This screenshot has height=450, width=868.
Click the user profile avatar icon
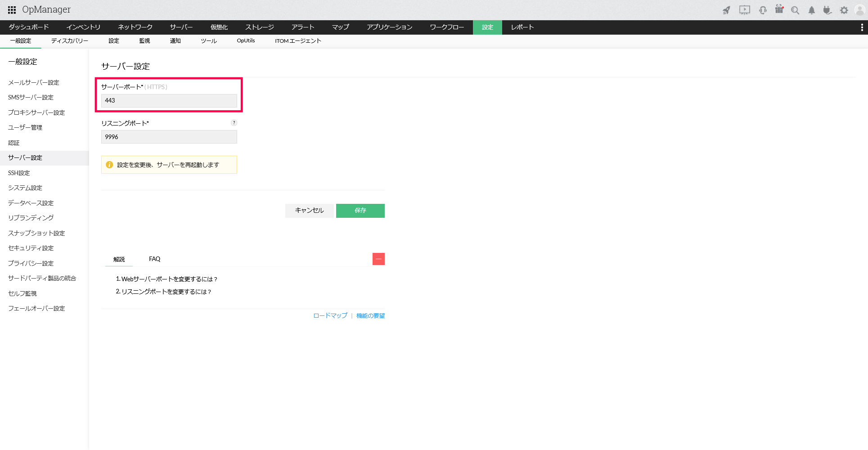tap(860, 10)
